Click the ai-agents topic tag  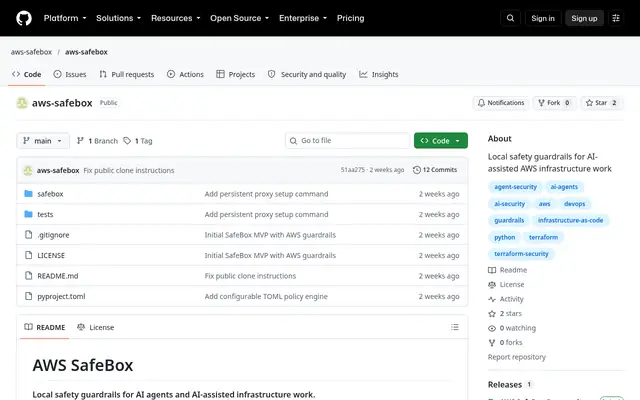[564, 187]
